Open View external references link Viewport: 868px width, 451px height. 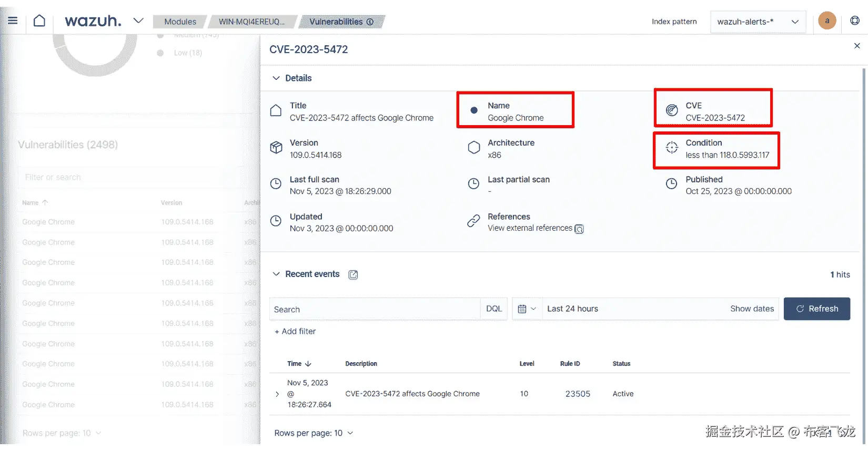click(x=530, y=228)
